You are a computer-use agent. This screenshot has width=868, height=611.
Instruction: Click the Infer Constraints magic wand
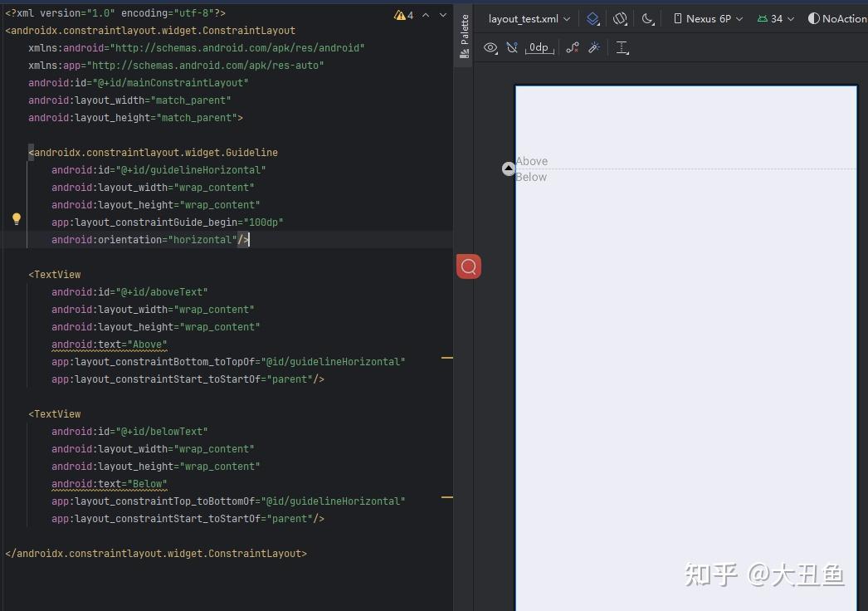point(594,47)
